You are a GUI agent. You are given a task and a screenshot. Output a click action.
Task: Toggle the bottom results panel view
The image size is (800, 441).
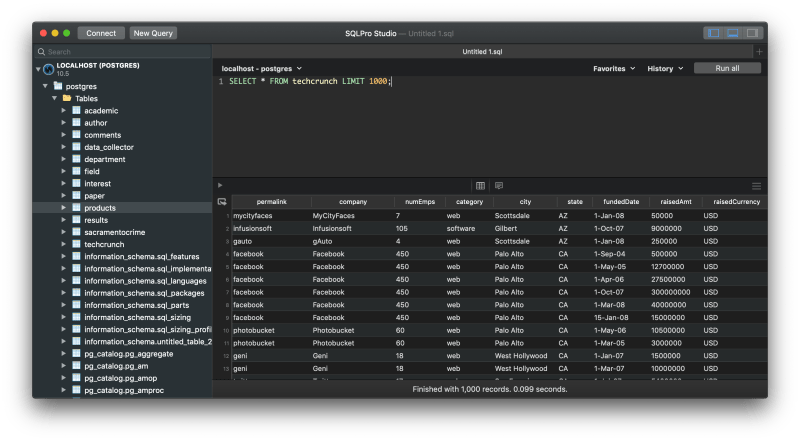pyautogui.click(x=733, y=33)
